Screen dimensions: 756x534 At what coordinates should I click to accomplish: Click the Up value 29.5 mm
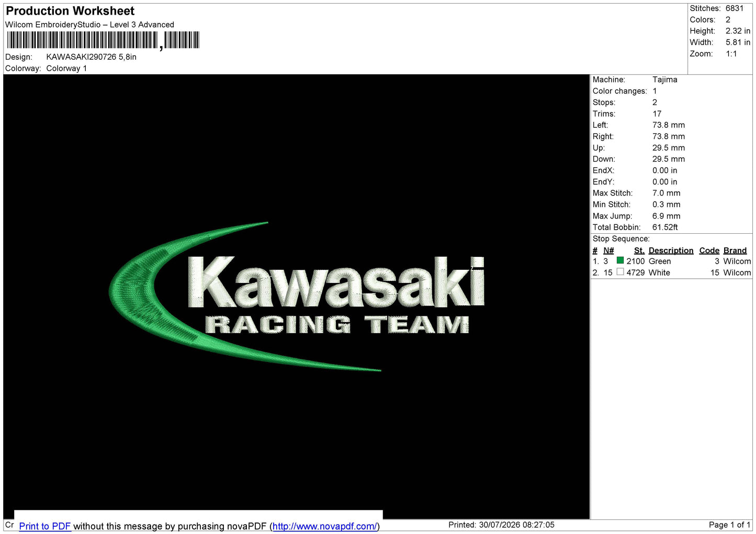[669, 147]
